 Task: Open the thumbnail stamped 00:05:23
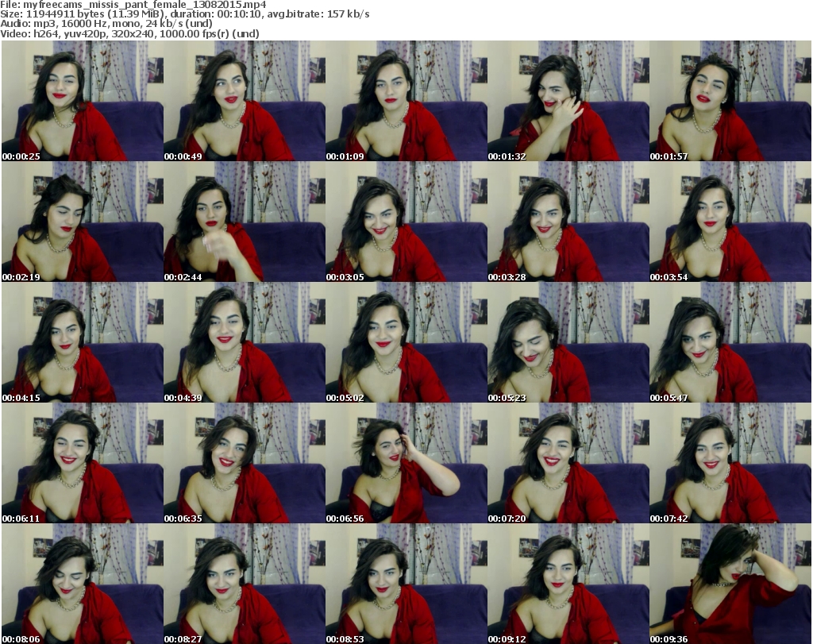coord(568,342)
